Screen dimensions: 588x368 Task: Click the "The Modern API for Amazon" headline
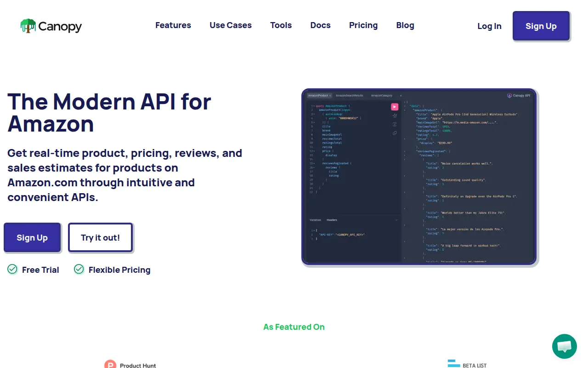point(109,113)
